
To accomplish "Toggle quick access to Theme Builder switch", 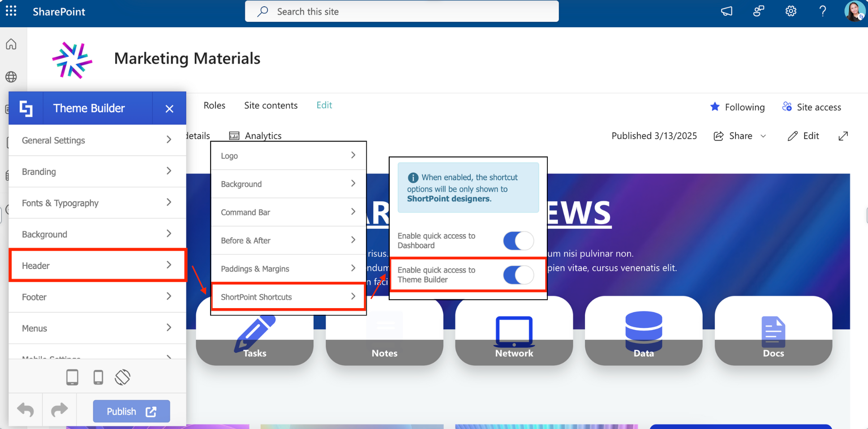I will tap(518, 275).
